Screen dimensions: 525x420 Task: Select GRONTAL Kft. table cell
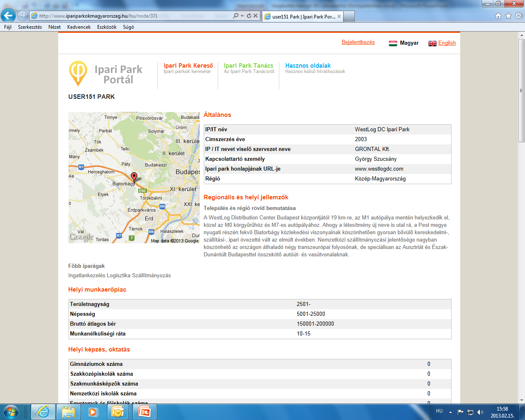pyautogui.click(x=372, y=149)
